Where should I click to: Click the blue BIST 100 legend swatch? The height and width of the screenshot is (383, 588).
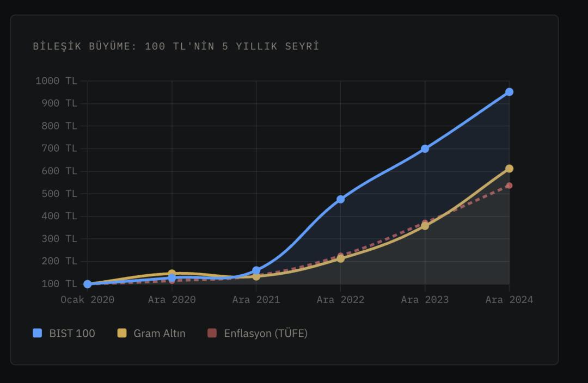(x=37, y=333)
